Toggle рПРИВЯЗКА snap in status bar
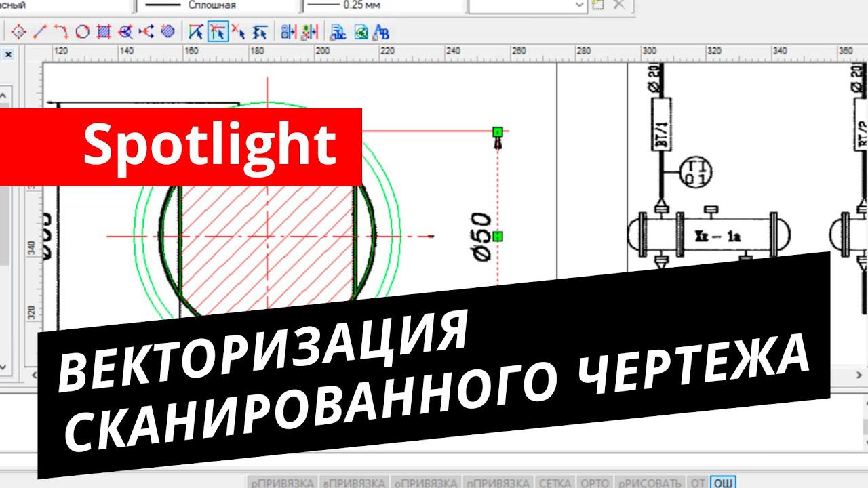The width and height of the screenshot is (868, 488). [282, 483]
